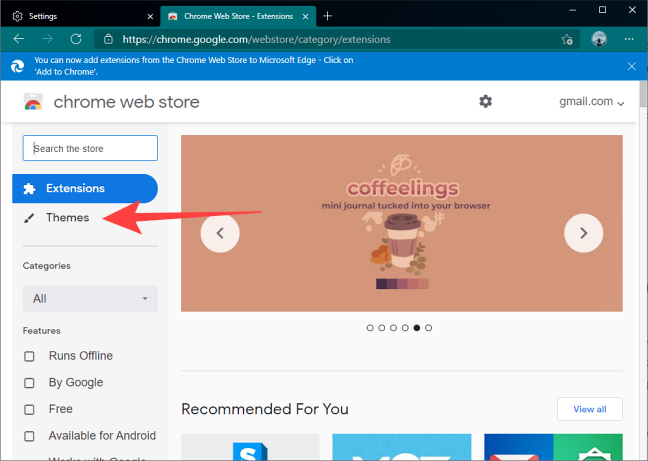Go back with the browser back arrow
The height and width of the screenshot is (461, 648).
pos(19,39)
